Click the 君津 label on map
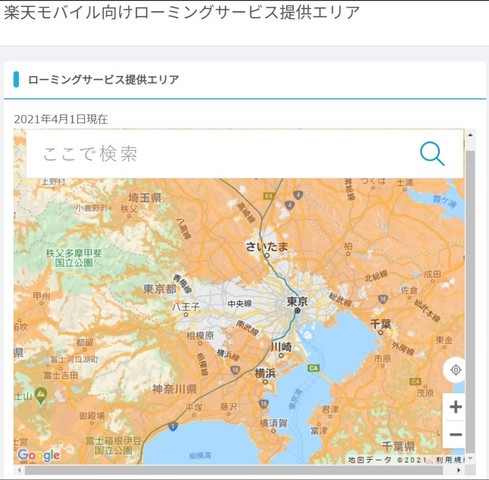Image resolution: width=489 pixels, height=480 pixels. (330, 409)
